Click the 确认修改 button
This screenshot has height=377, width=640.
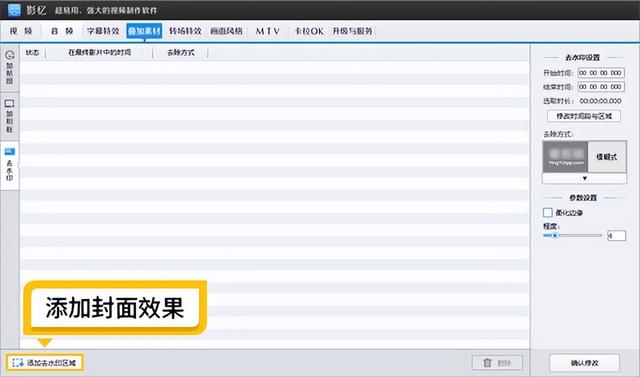[x=584, y=363]
